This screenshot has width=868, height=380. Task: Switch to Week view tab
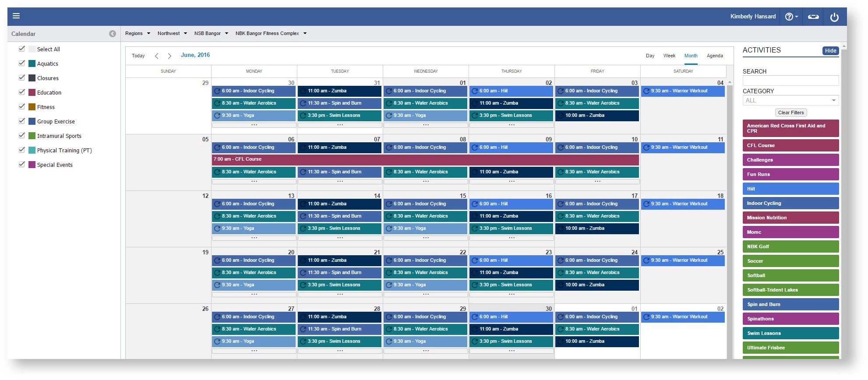(669, 56)
